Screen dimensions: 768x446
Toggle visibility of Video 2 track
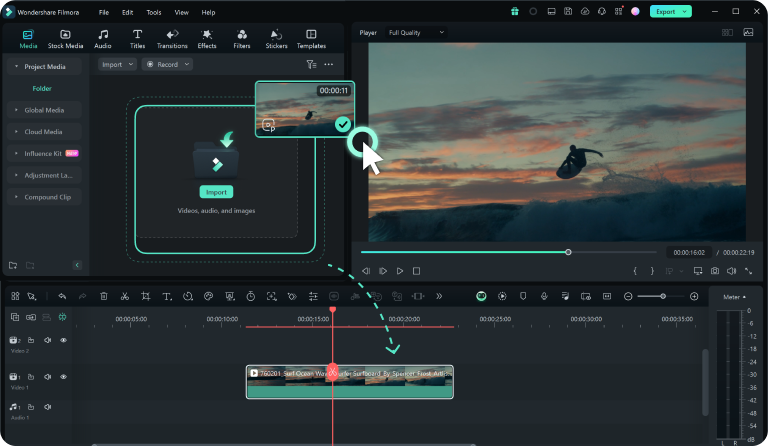click(x=63, y=340)
